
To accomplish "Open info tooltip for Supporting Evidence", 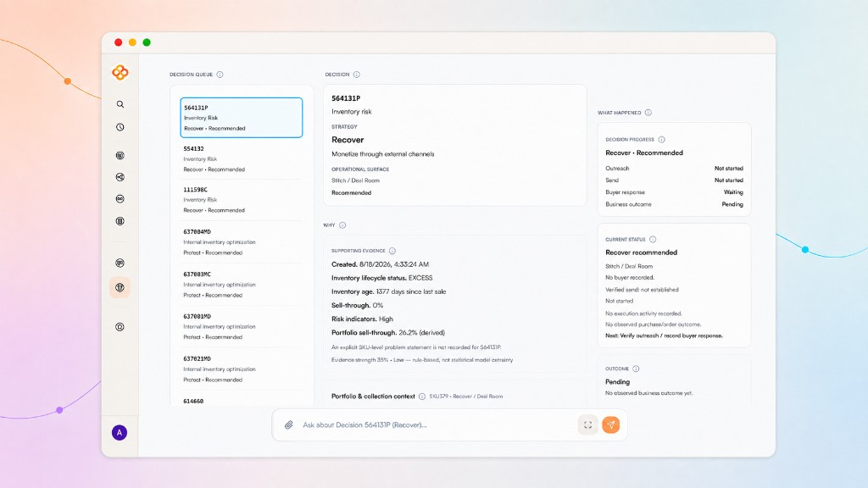I will tap(392, 251).
